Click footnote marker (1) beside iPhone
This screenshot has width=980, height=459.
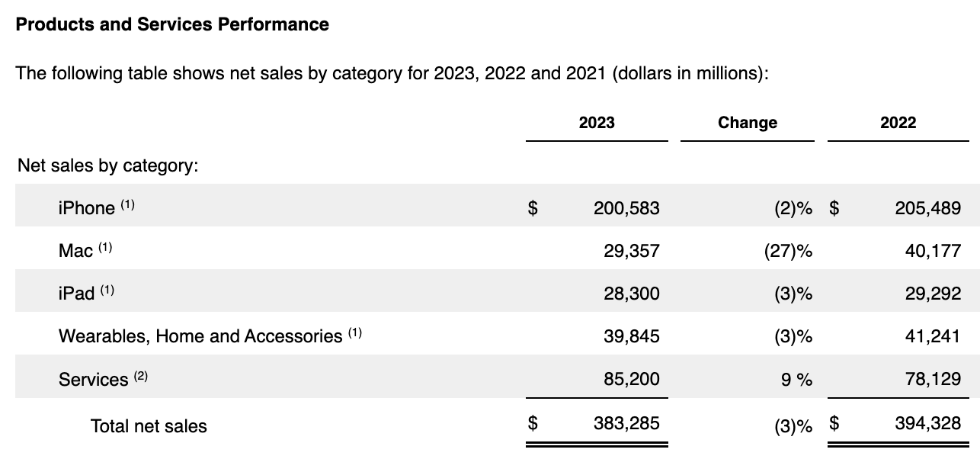point(127,204)
